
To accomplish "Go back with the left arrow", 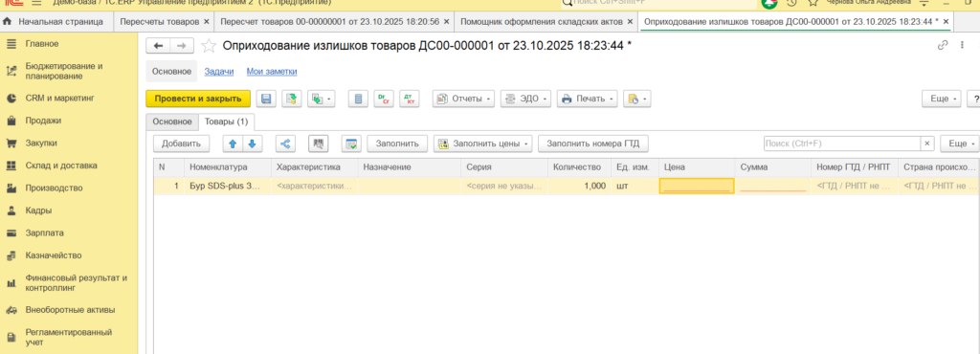I will point(158,46).
